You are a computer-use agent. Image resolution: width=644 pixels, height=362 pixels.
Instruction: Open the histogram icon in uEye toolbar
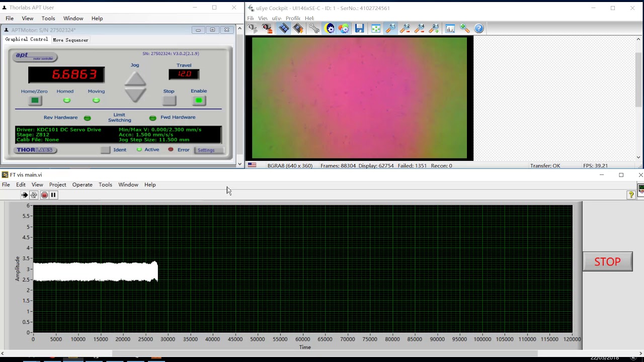point(450,29)
